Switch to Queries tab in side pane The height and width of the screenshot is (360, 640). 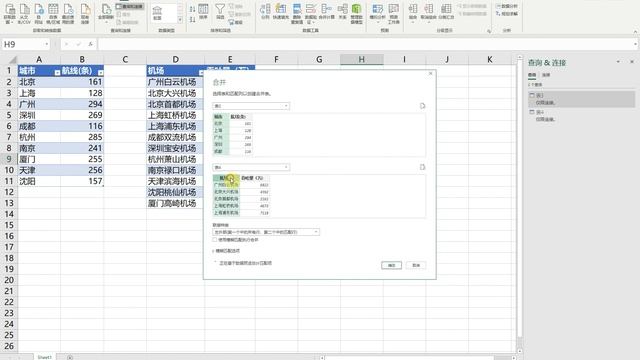(532, 75)
